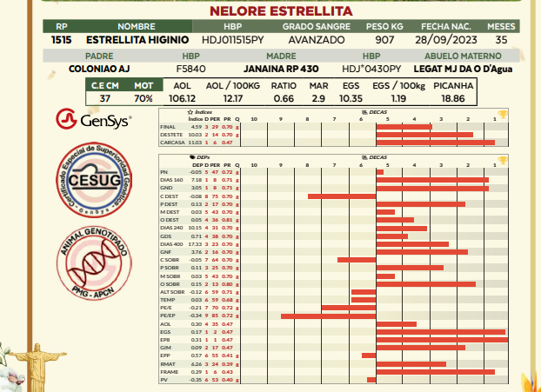
Task: Select the DESTETE index value 10.03
Action: click(196, 135)
